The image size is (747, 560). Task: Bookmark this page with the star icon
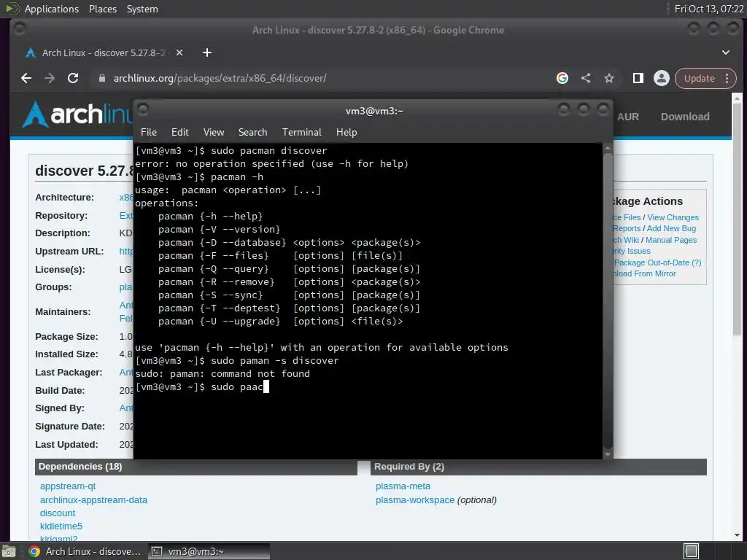pos(609,78)
